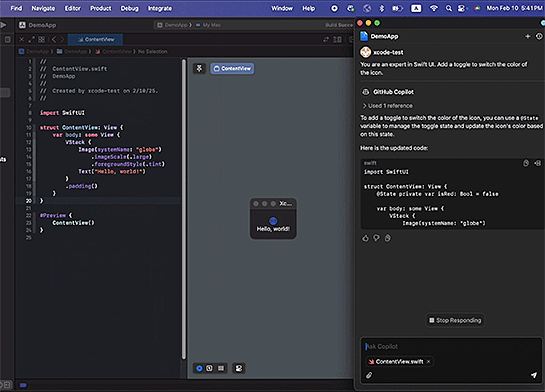Choose the My Mac run destination
The image size is (545, 392).
pyautogui.click(x=209, y=25)
